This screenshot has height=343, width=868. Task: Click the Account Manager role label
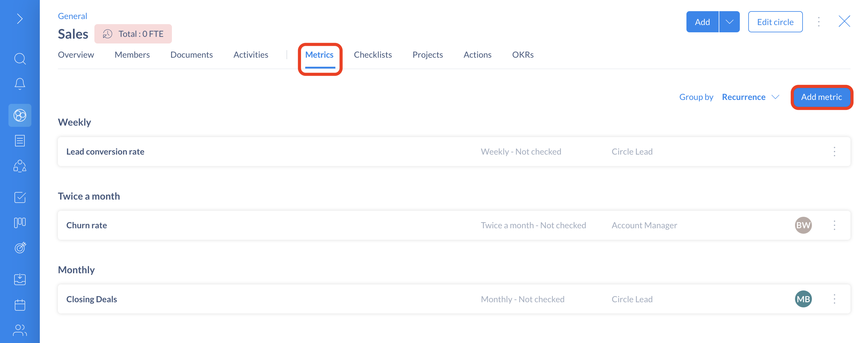(x=644, y=225)
